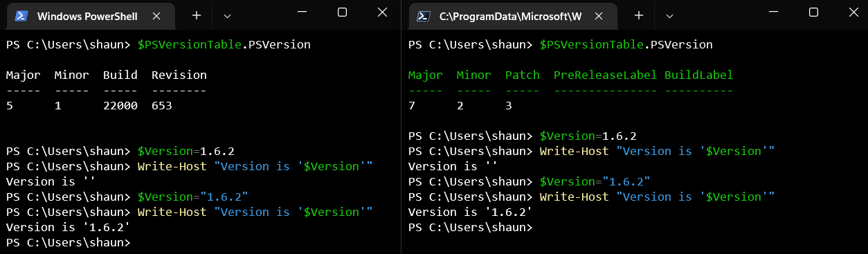Screen dimensions: 868x254
Task: Click the green PreReleaseLabel header text
Action: pyautogui.click(x=605, y=75)
